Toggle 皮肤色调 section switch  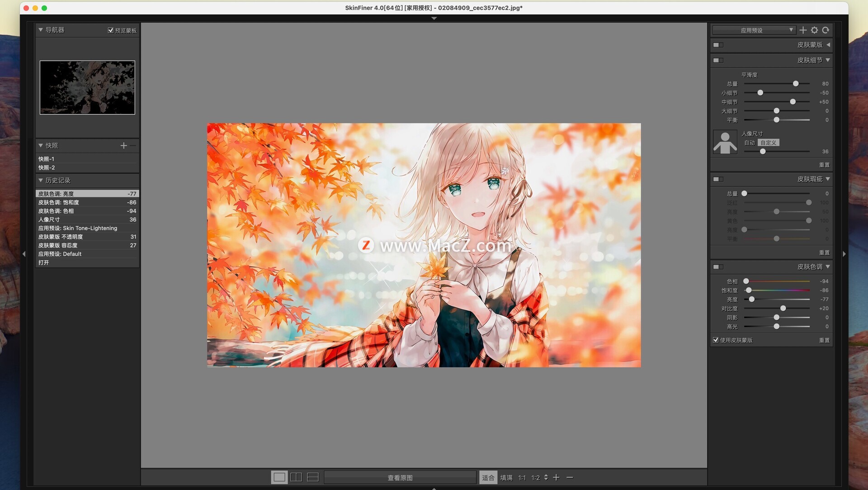[718, 267]
